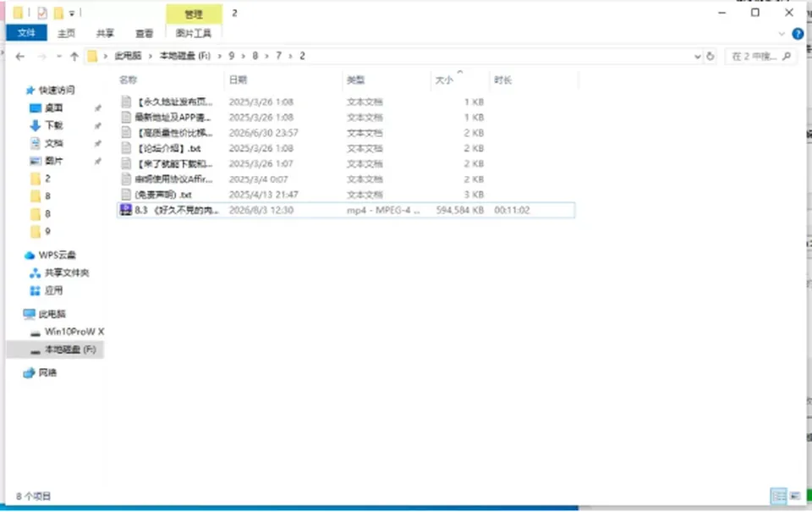Screen dimensions: 812x512
Task: Open 应用 under WPS云盘
Action: click(x=53, y=290)
